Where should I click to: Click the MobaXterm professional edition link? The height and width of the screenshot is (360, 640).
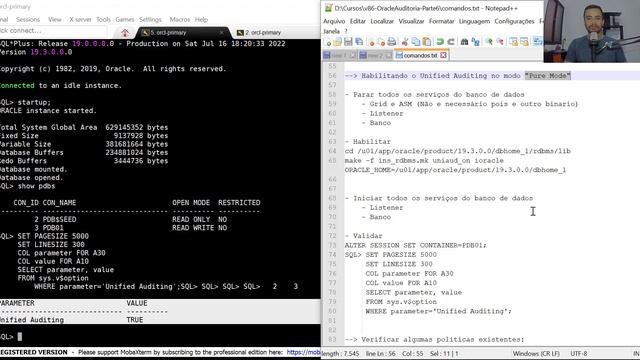click(303, 352)
